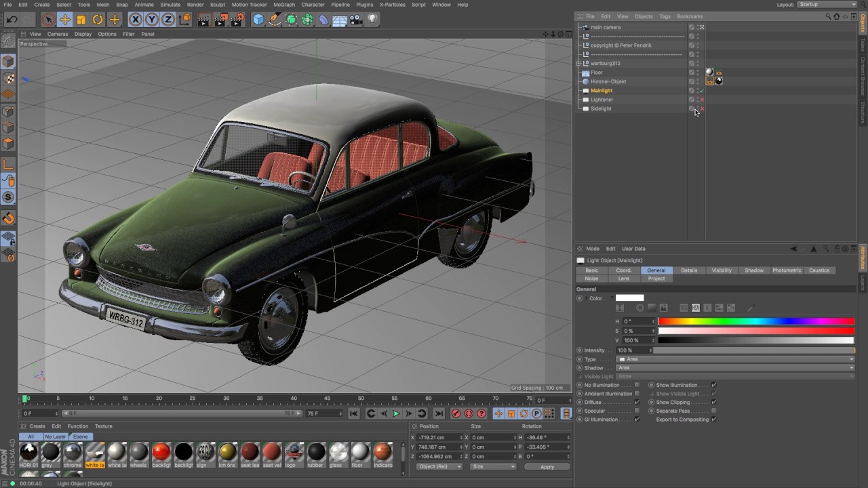Add a Camera object from toolbar
This screenshot has height=488, width=868.
pos(356,20)
